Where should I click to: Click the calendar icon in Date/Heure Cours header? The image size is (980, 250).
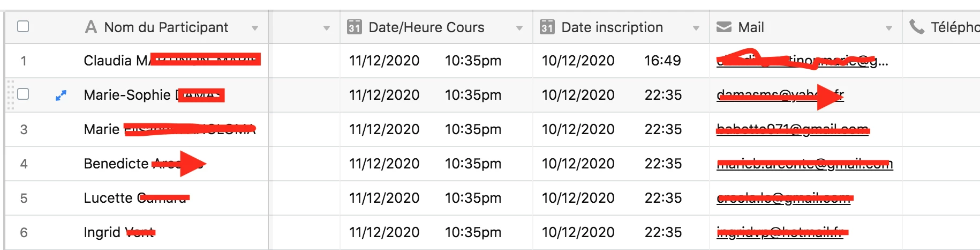354,27
